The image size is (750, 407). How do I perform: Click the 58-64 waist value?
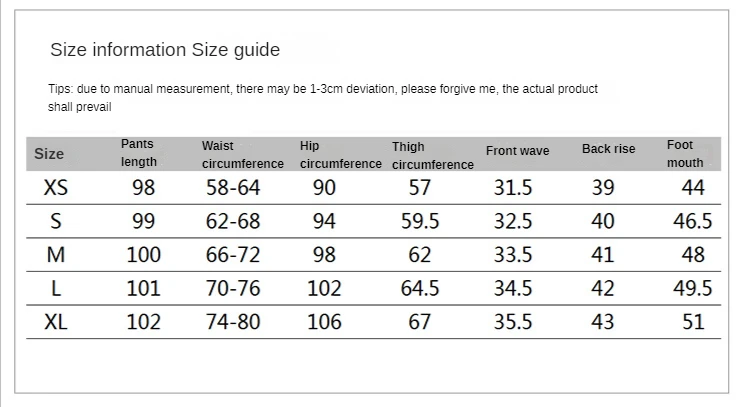233,187
